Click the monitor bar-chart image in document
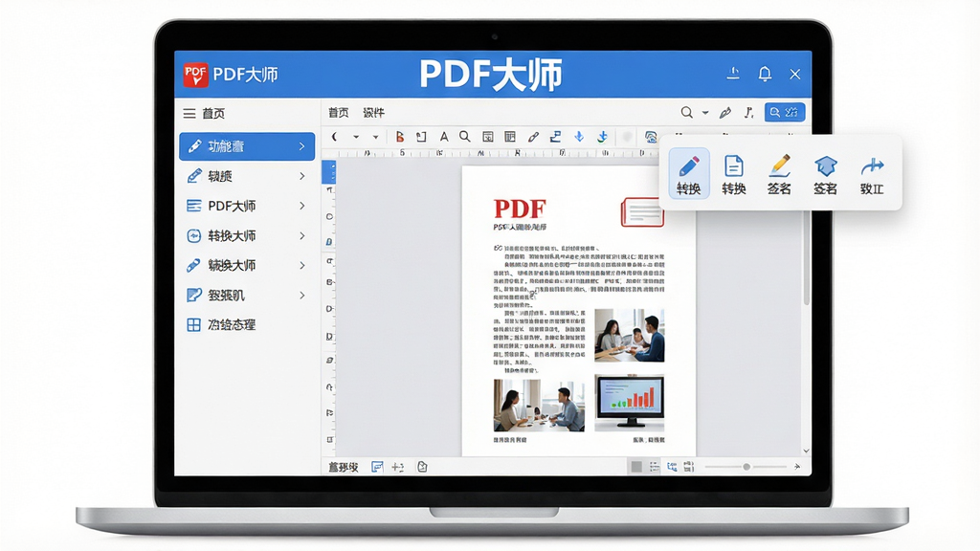 [630, 403]
